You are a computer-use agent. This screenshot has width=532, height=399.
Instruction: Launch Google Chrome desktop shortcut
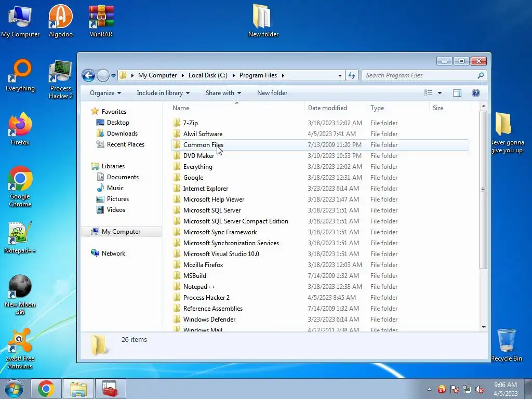tap(20, 187)
